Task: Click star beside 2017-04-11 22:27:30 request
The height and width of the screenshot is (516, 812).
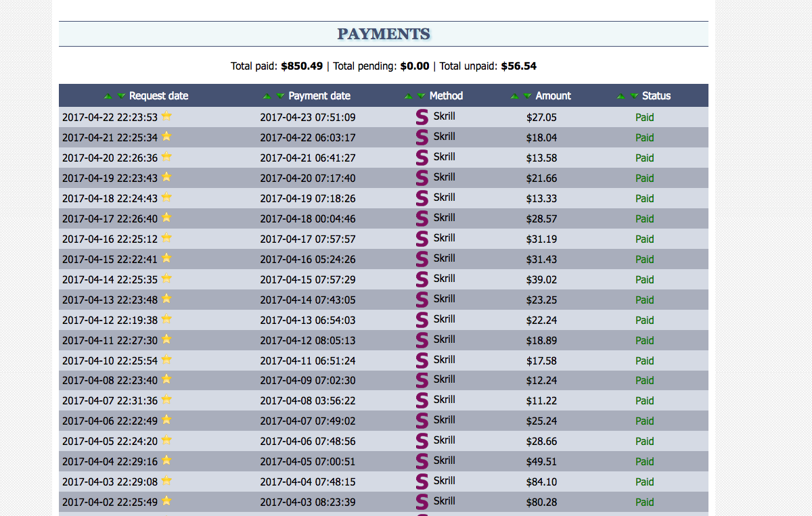Action: click(x=166, y=339)
